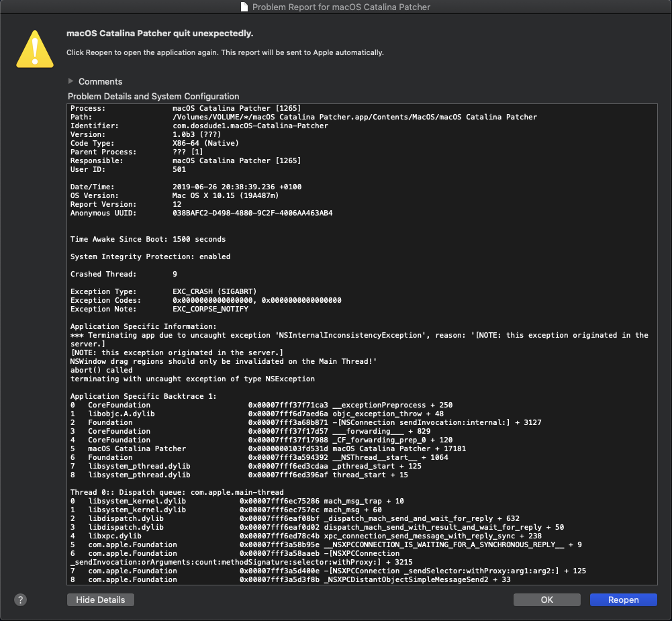Click Exception Type EXC_CRASH (SIGABRT) line
672x621 pixels.
[x=163, y=291]
